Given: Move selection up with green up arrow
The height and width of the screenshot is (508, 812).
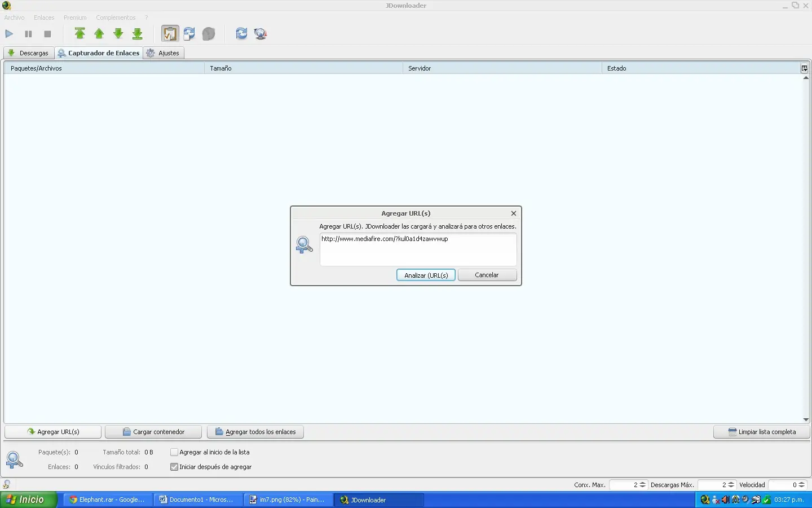Looking at the screenshot, I should (x=99, y=34).
